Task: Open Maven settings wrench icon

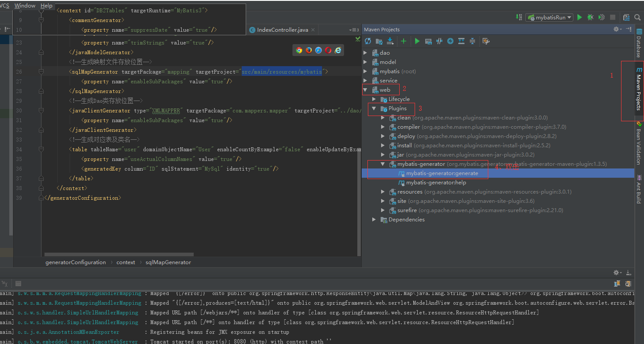Action: point(486,41)
